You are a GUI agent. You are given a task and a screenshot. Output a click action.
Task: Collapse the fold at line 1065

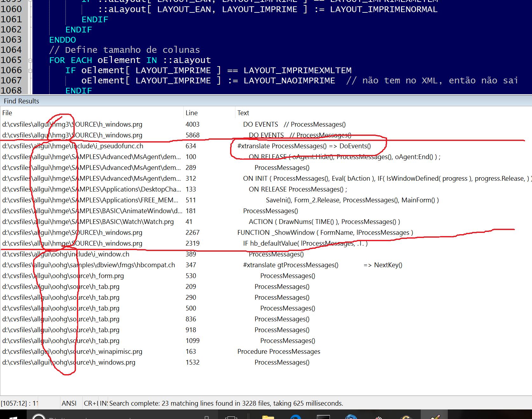tap(30, 60)
